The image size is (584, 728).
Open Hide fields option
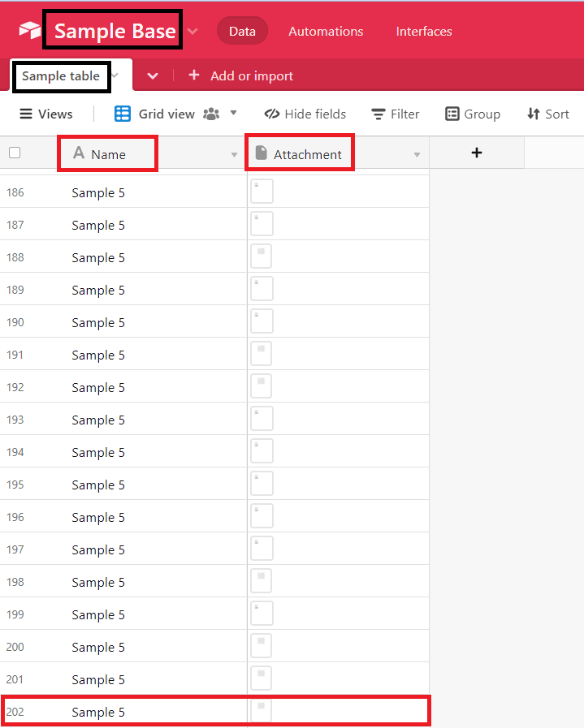pos(305,114)
